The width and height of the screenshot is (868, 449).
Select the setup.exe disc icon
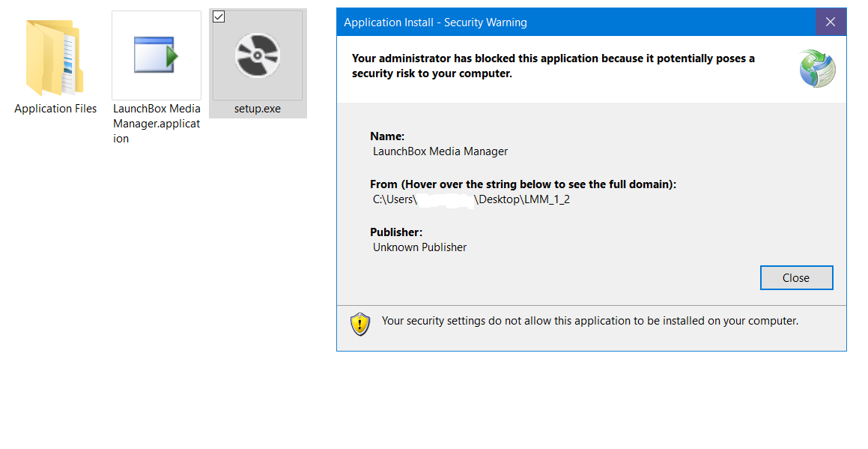click(x=258, y=55)
